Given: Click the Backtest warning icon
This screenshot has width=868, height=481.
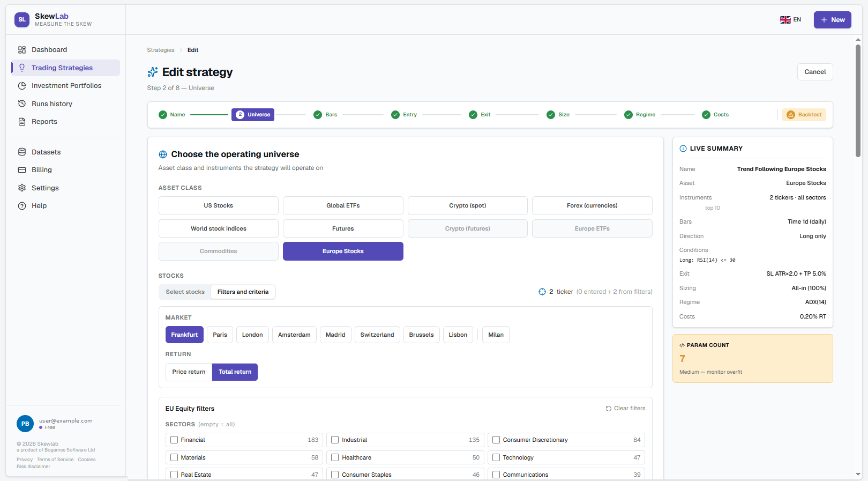Looking at the screenshot, I should pos(791,115).
